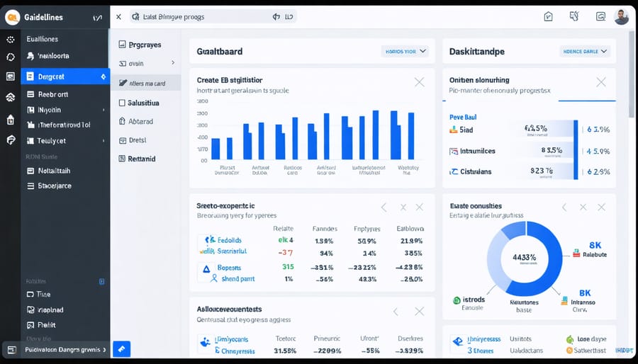This screenshot has height=364, width=638.
Task: Click the Abtarad icon in the submenu
Action: (x=122, y=121)
